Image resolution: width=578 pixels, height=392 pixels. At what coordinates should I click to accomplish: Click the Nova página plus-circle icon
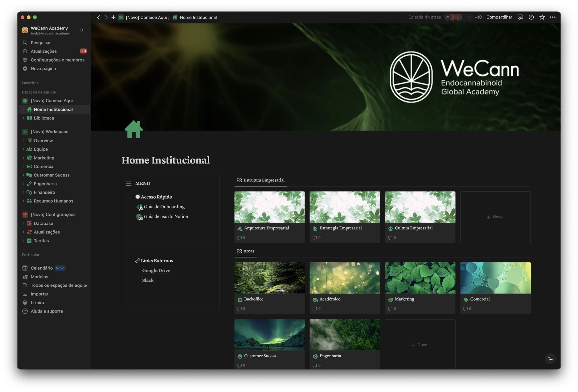[25, 68]
